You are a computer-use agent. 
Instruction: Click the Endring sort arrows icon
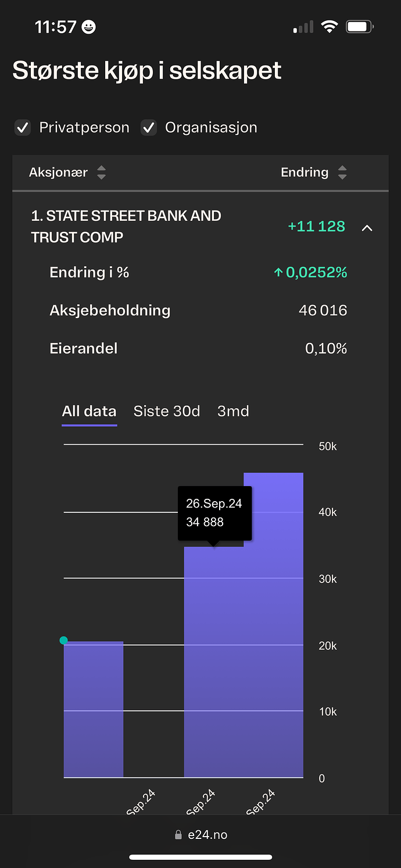[x=342, y=173]
